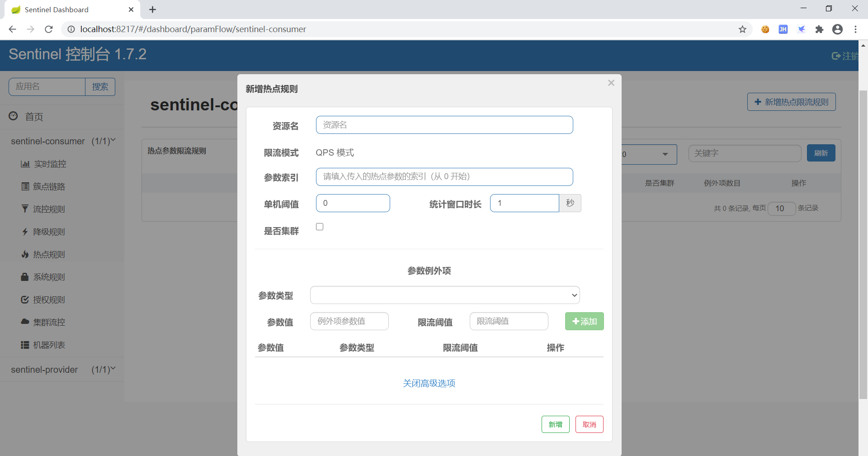The height and width of the screenshot is (456, 868).
Task: Click the 首页 home dashboard icon
Action: [x=14, y=116]
